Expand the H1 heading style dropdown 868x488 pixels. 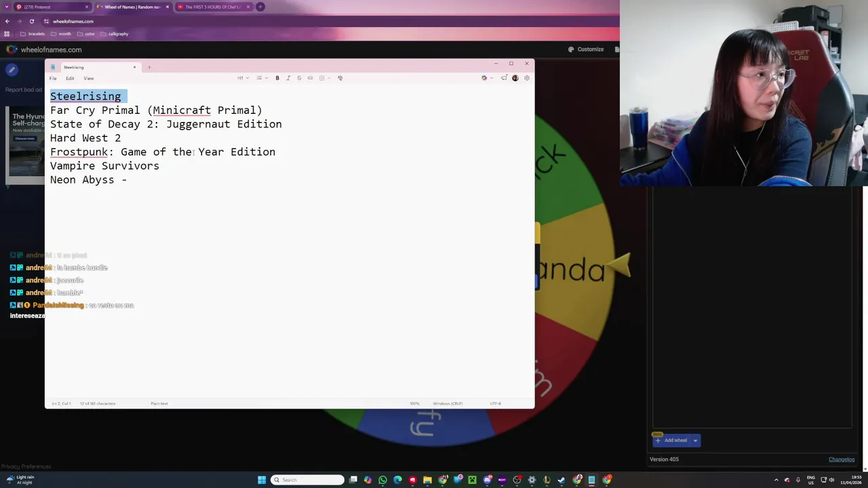(243, 78)
